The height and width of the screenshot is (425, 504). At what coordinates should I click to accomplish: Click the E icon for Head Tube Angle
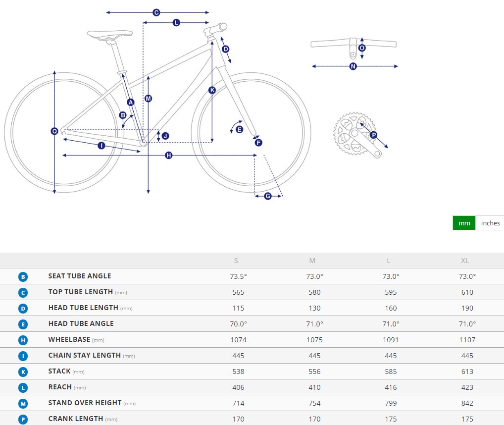click(x=23, y=324)
